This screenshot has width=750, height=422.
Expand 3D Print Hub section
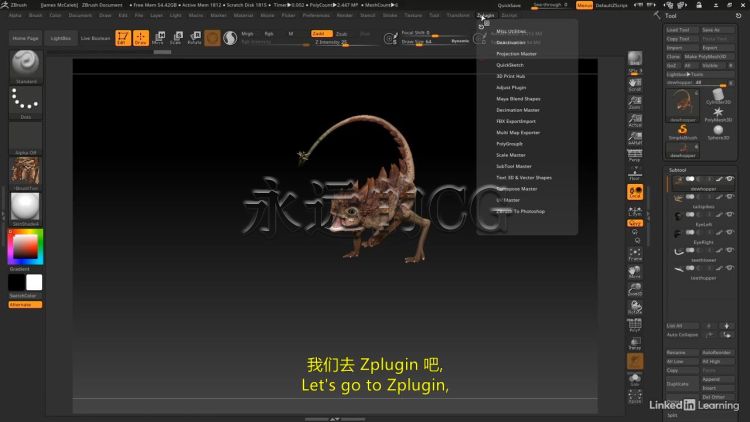(510, 77)
